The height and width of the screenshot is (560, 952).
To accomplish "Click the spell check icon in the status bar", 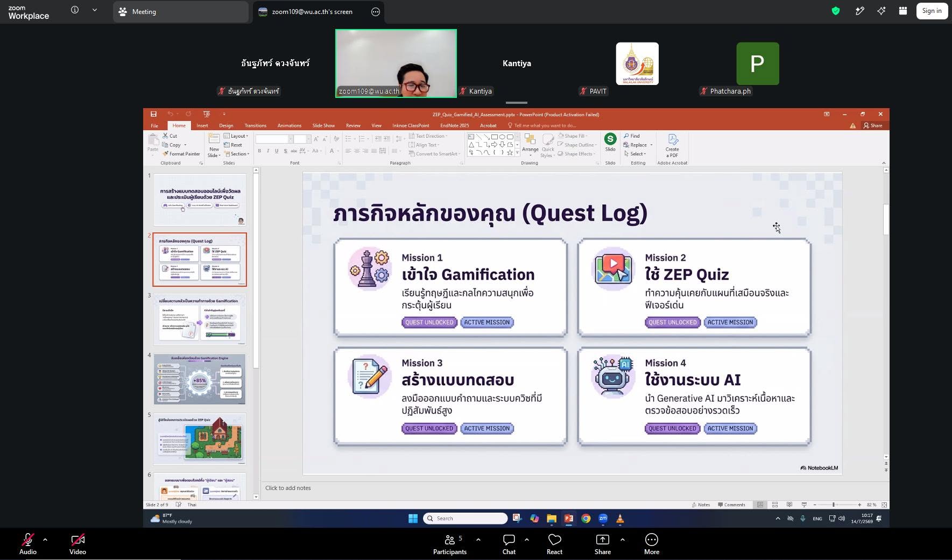I will [178, 505].
